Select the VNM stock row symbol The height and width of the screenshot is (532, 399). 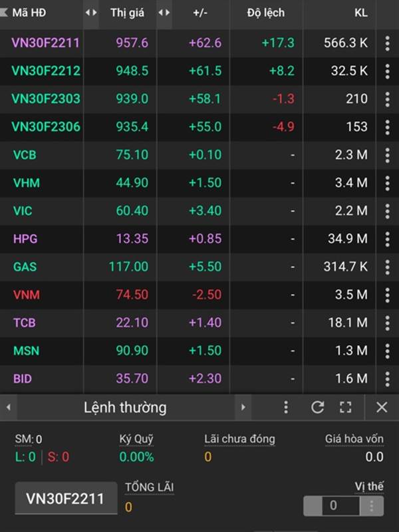pyautogui.click(x=27, y=295)
